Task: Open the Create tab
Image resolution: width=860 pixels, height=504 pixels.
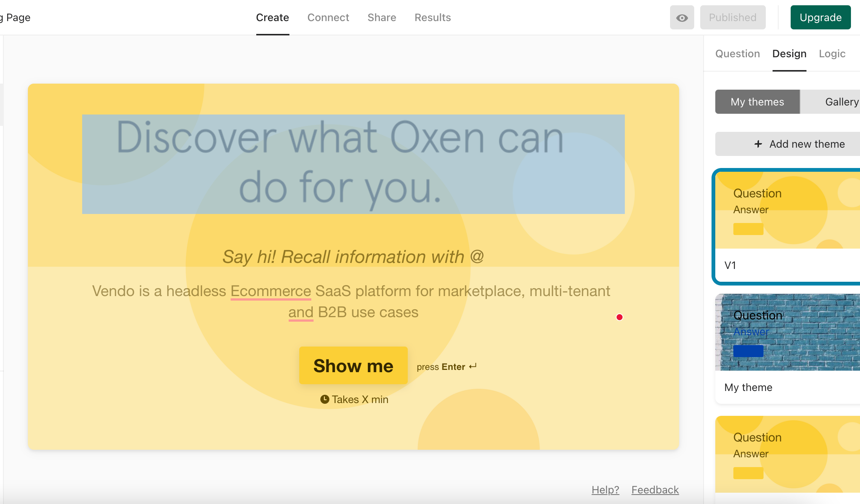Action: 272,17
